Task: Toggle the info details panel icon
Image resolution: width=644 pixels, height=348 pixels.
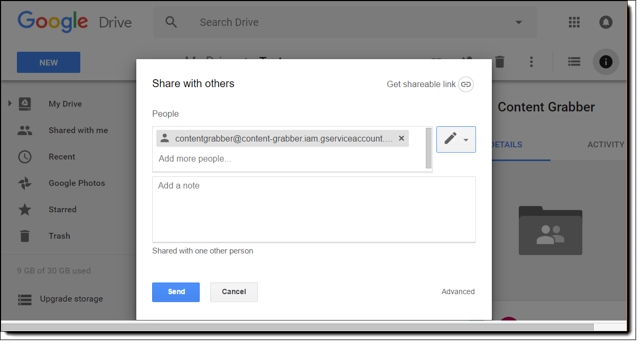Action: tap(606, 62)
